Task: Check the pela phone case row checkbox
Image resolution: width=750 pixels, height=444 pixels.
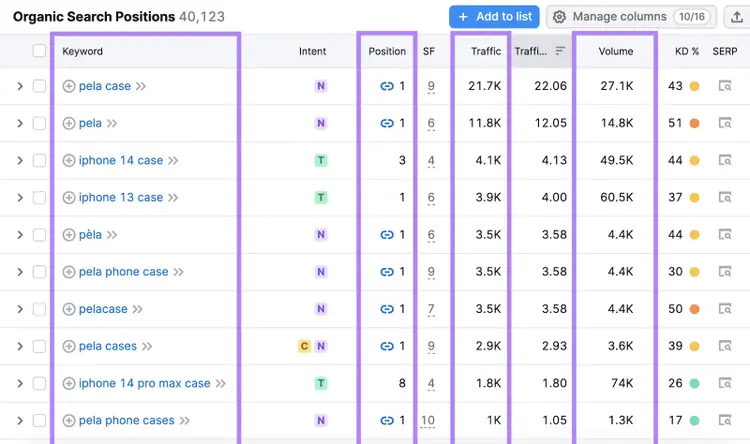Action: click(x=39, y=272)
